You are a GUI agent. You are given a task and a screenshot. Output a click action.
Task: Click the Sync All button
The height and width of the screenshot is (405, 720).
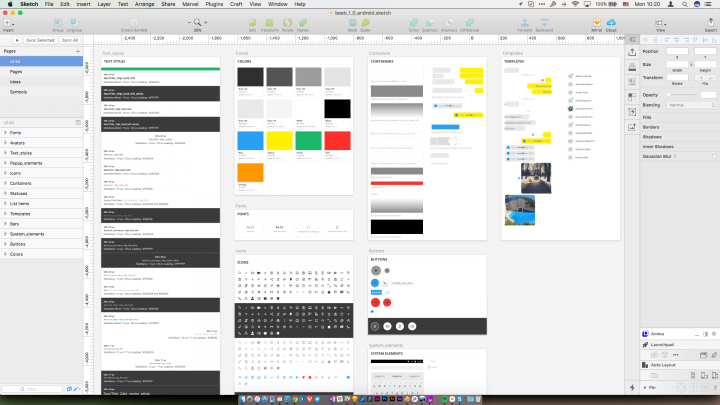pos(70,40)
